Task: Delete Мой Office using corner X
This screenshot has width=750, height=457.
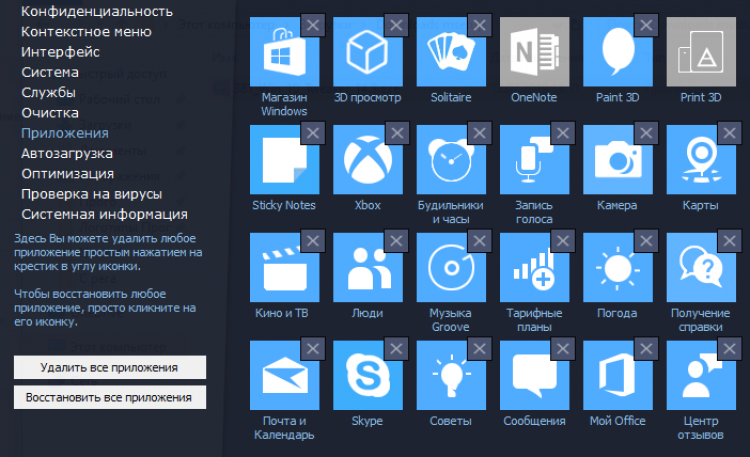Action: coord(646,348)
